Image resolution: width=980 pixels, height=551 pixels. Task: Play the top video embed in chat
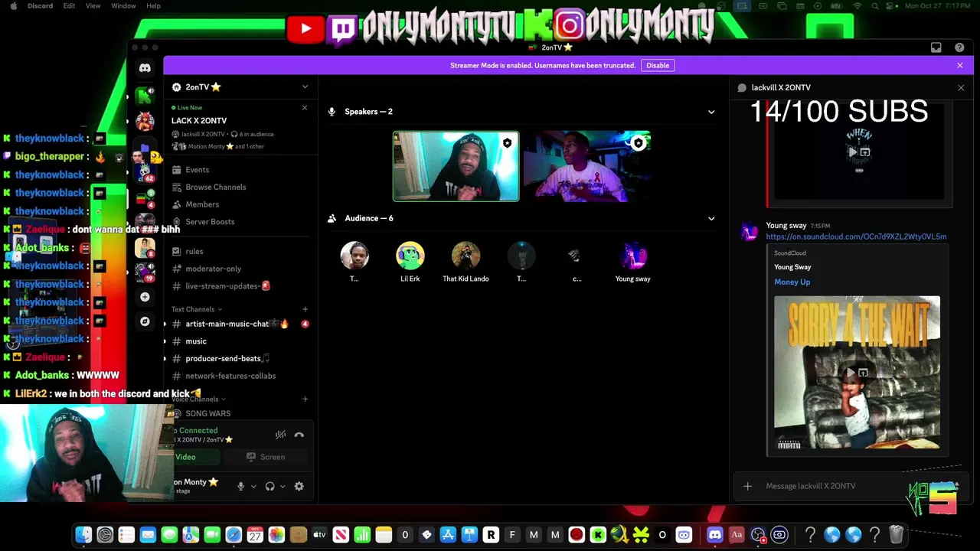(x=852, y=152)
